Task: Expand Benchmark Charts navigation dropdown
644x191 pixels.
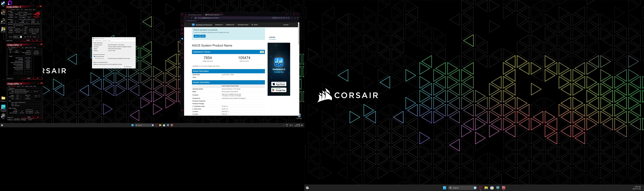Action: point(243,25)
